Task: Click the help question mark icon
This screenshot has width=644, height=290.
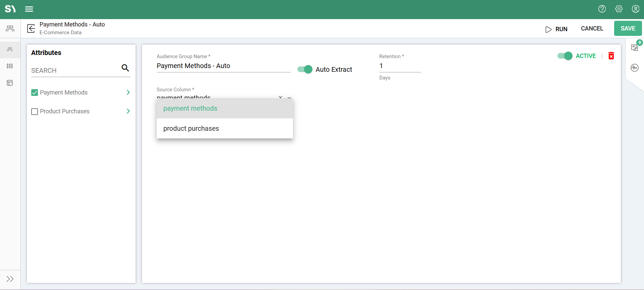Action: coord(602,9)
